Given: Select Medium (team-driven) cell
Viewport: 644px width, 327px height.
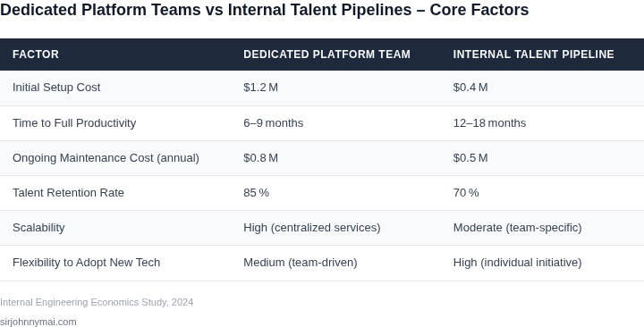Looking at the screenshot, I should tap(301, 263).
